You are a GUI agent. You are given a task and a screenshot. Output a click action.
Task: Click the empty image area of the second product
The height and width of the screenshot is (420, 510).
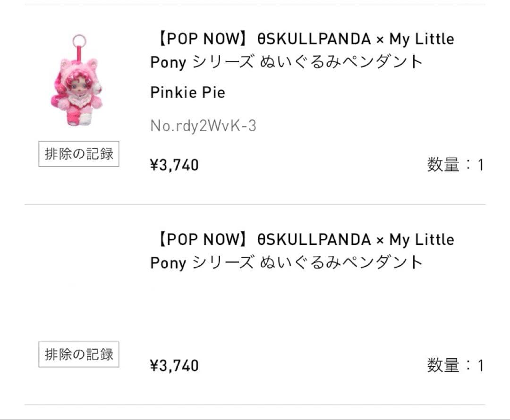(x=79, y=278)
